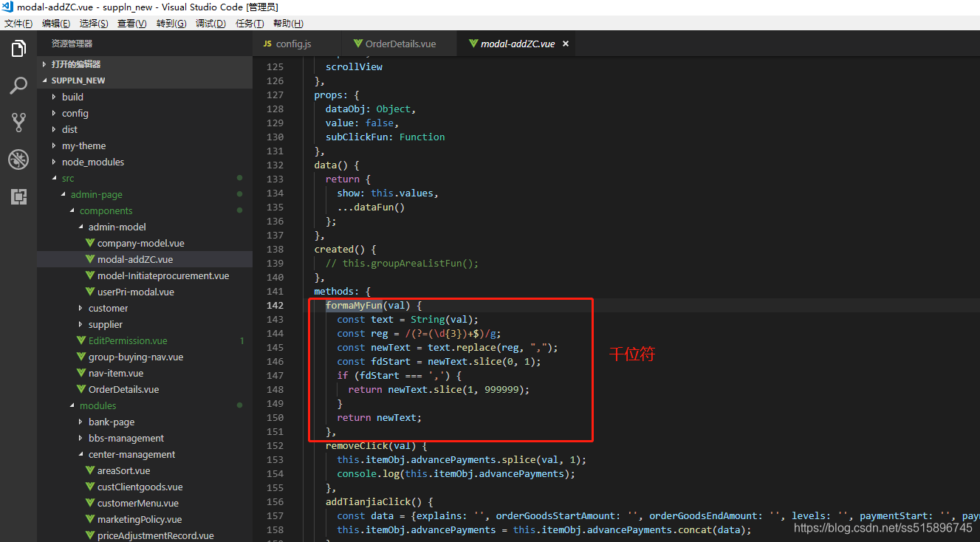
Task: Open the 任务(T) menu
Action: 250,24
